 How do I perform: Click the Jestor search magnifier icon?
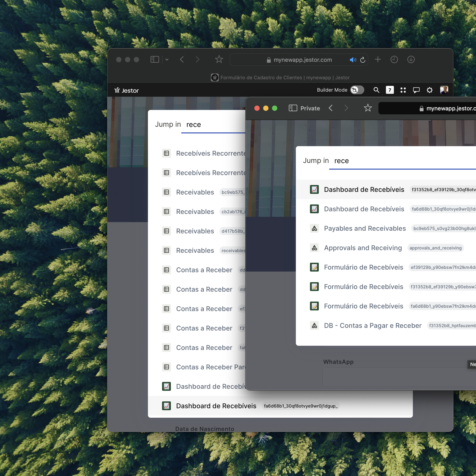[x=376, y=90]
